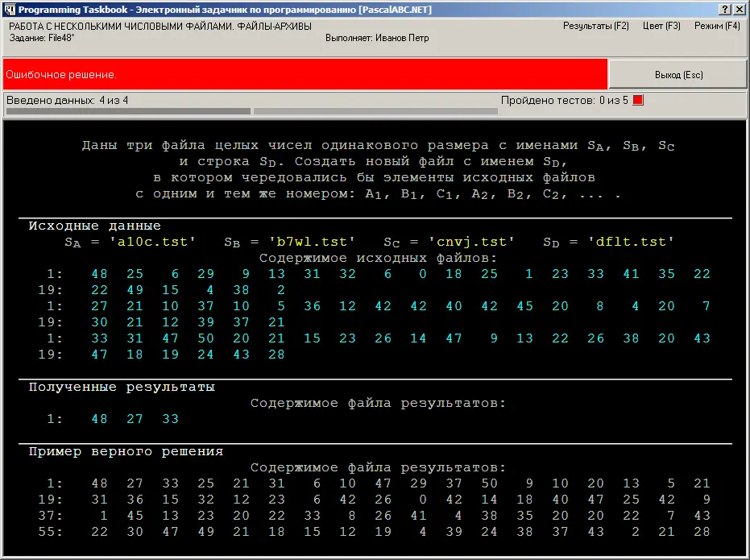Select the text Задание: File48°

coord(42,38)
